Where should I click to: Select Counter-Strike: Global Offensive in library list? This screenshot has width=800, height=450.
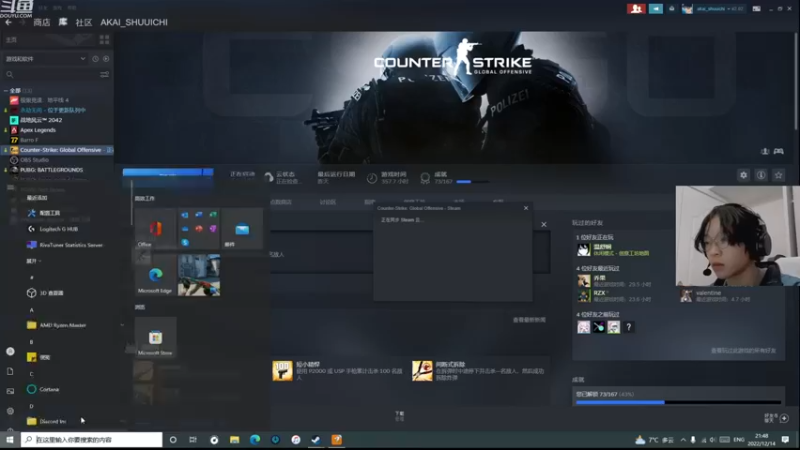(x=59, y=150)
